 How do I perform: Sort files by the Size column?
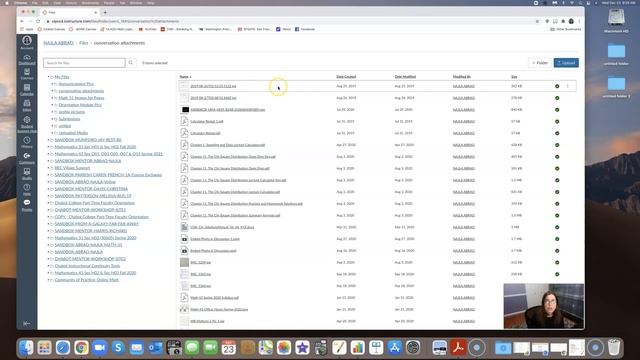514,77
